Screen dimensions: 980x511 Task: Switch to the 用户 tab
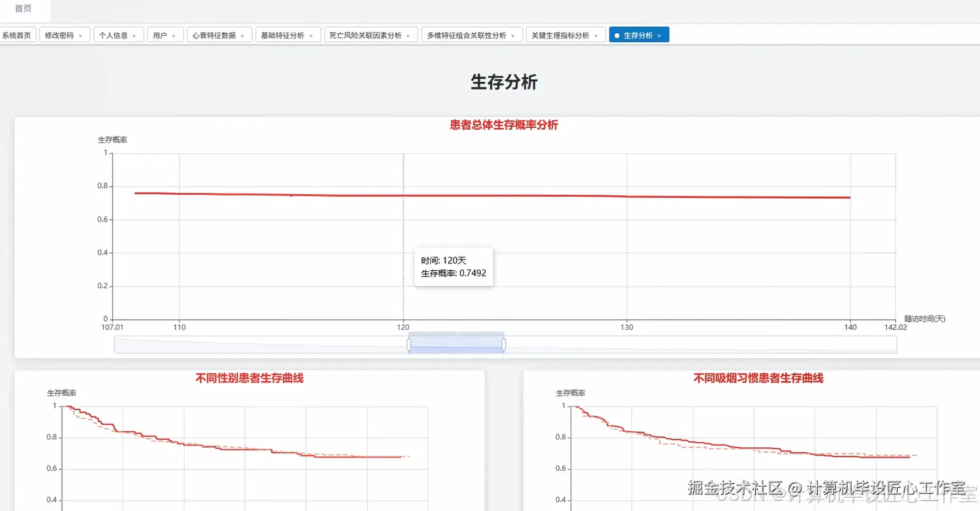point(160,34)
